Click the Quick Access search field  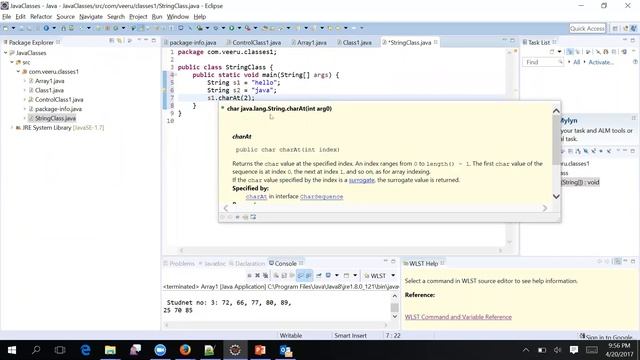pos(587,28)
